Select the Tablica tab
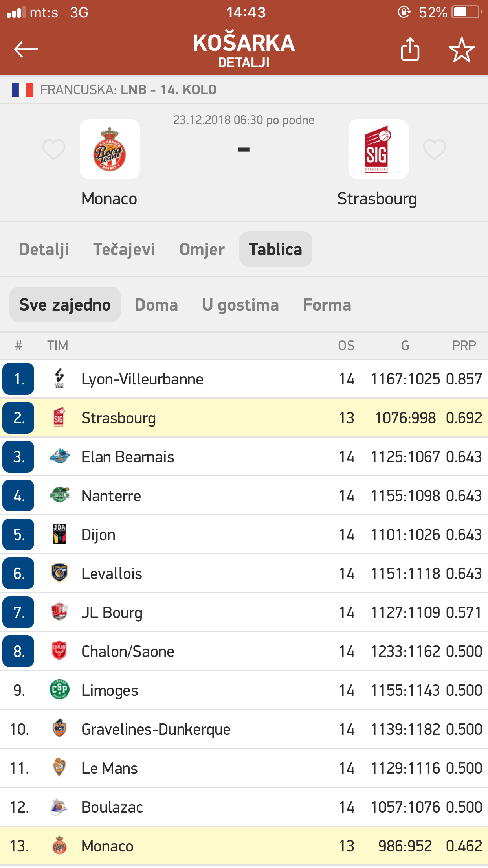 [x=276, y=249]
